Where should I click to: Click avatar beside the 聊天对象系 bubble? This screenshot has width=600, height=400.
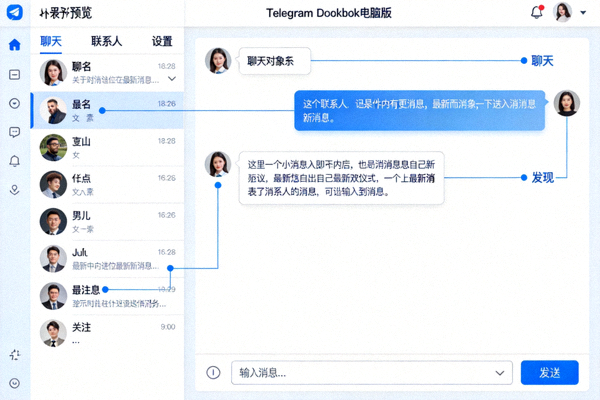tap(218, 60)
